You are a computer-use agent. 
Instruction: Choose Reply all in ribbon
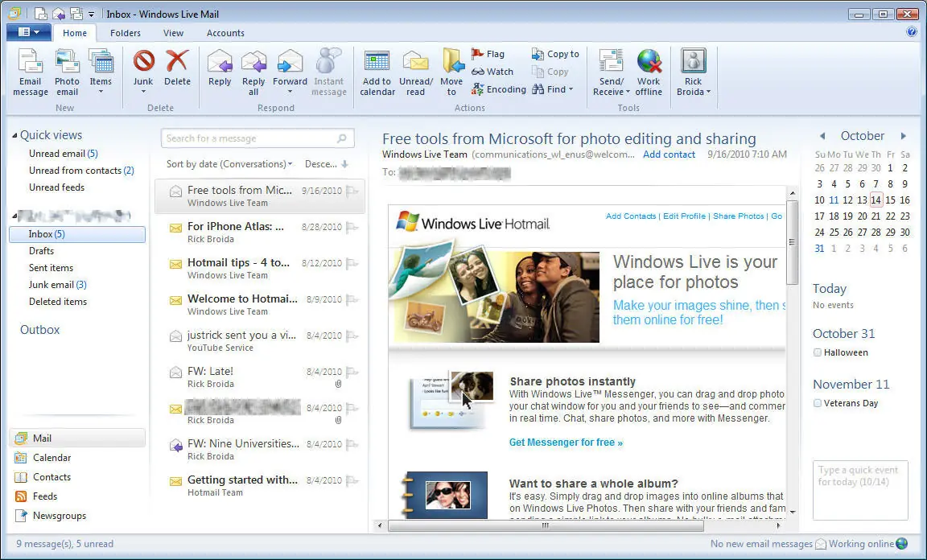point(253,72)
